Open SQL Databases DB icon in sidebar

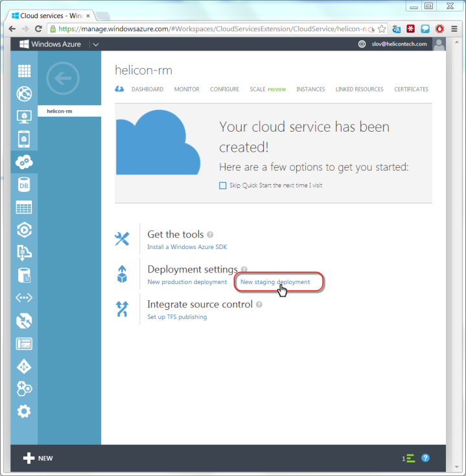tap(24, 185)
